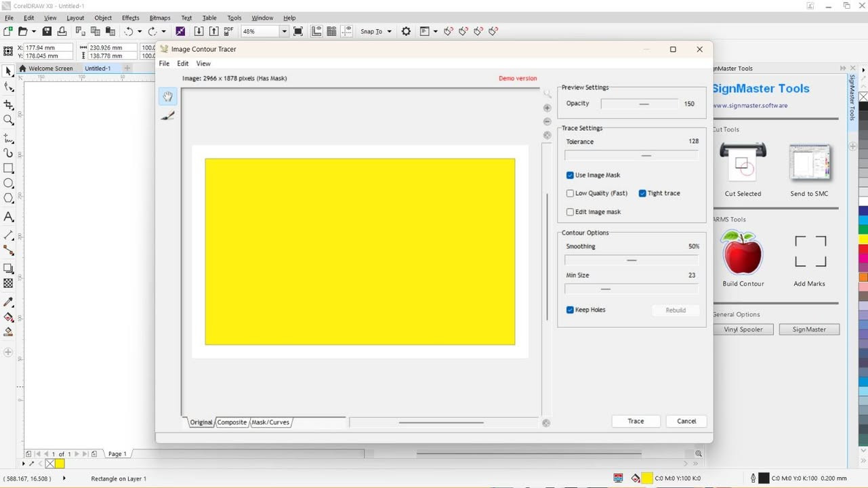Screen dimensions: 868x488
Task: Open Edit menu in Contour Tracer
Action: [x=183, y=63]
